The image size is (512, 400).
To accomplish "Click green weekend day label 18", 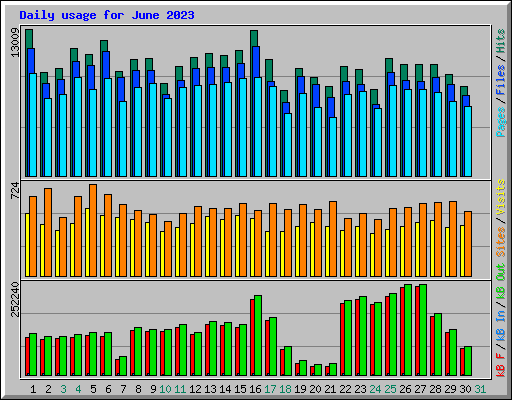I will [x=285, y=389].
